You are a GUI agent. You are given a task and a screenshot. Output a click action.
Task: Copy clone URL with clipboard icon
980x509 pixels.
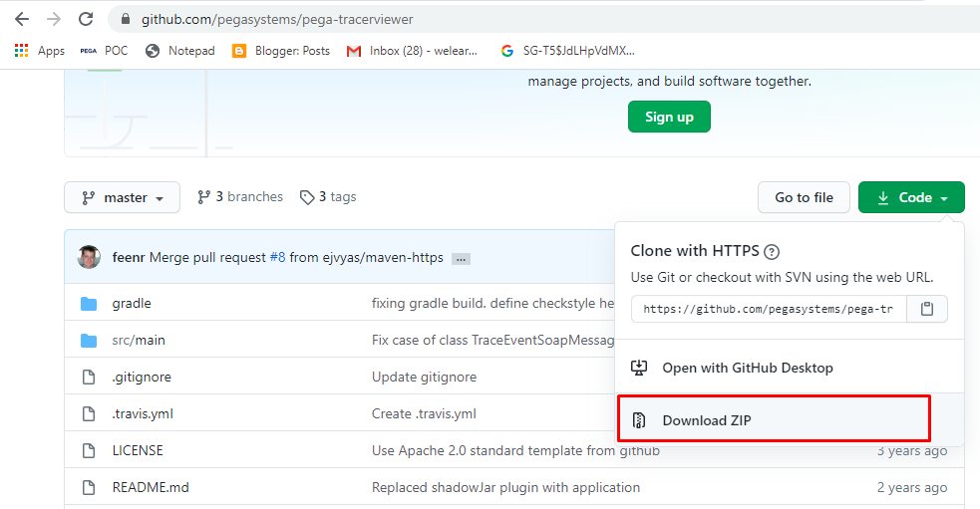[927, 309]
